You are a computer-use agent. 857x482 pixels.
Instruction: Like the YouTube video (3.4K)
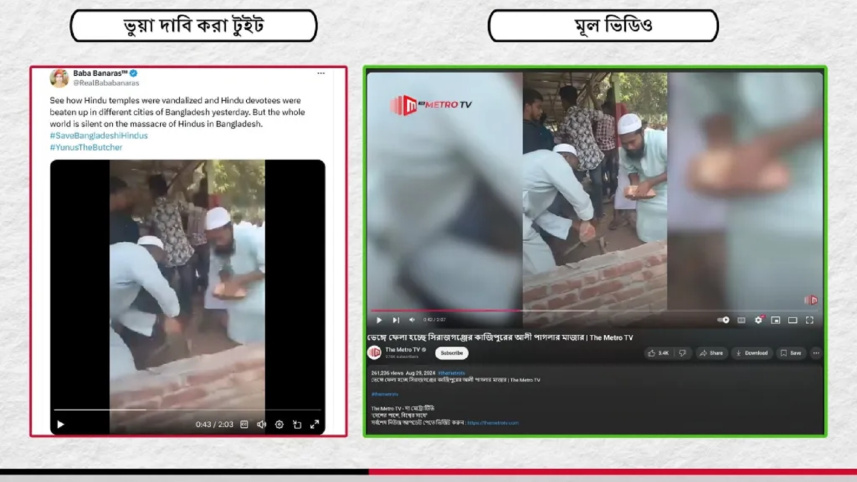(x=659, y=354)
